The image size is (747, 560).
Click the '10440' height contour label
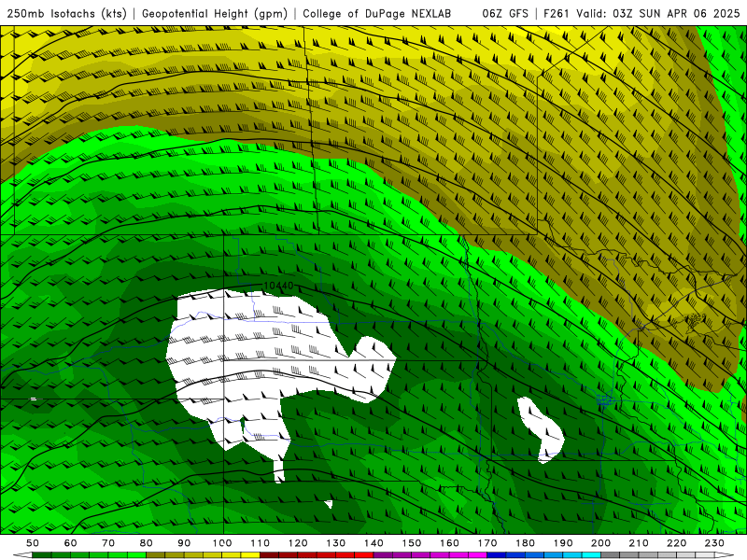point(278,286)
